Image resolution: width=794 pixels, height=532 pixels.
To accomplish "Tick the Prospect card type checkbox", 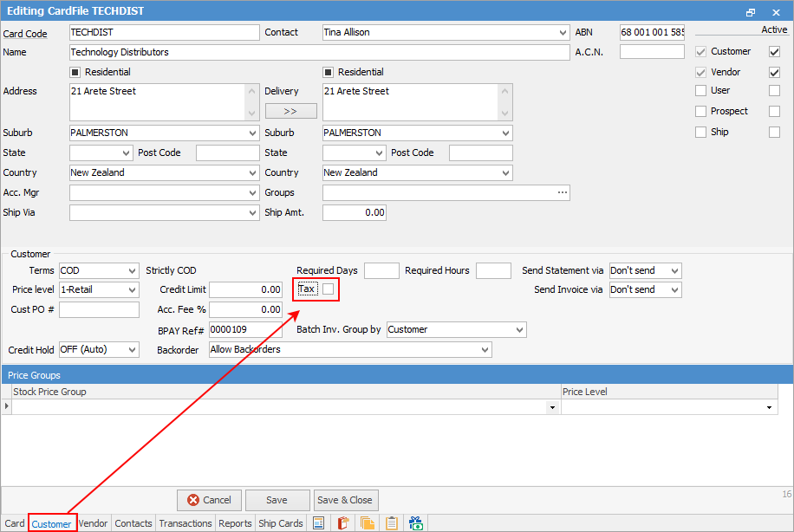I will [701, 111].
